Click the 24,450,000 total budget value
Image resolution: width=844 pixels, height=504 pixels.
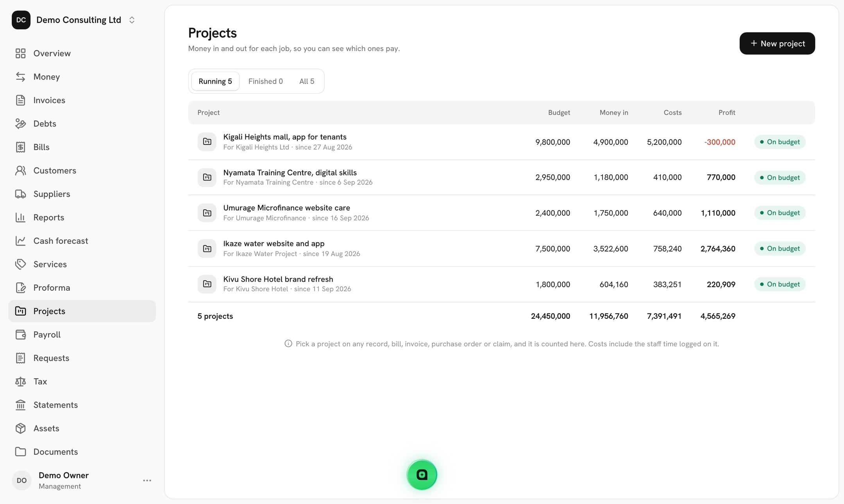tap(550, 316)
